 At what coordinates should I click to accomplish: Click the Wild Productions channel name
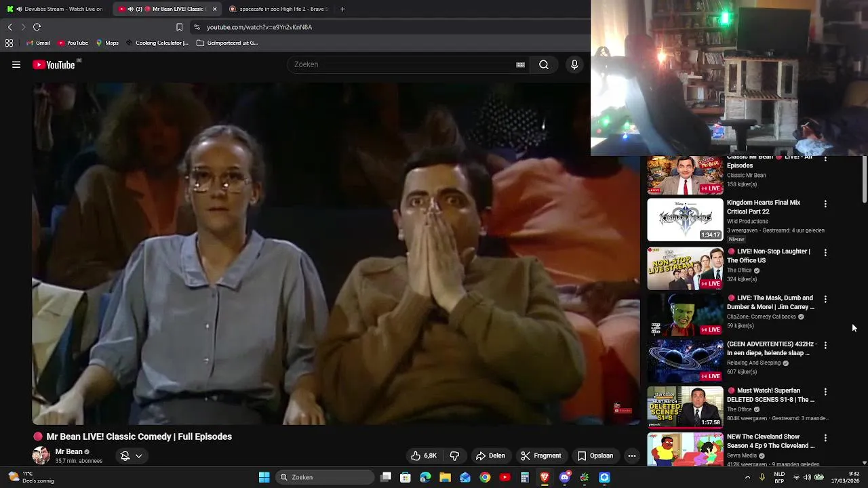click(x=747, y=221)
